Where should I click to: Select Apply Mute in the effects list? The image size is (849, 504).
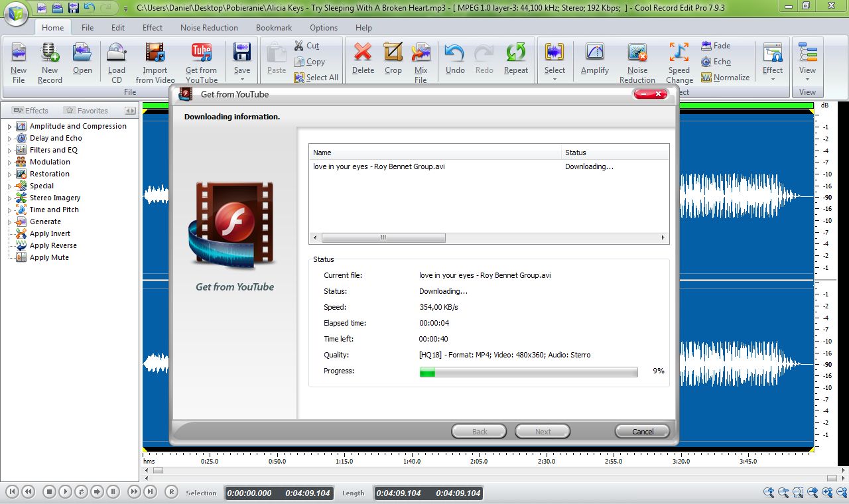[49, 257]
